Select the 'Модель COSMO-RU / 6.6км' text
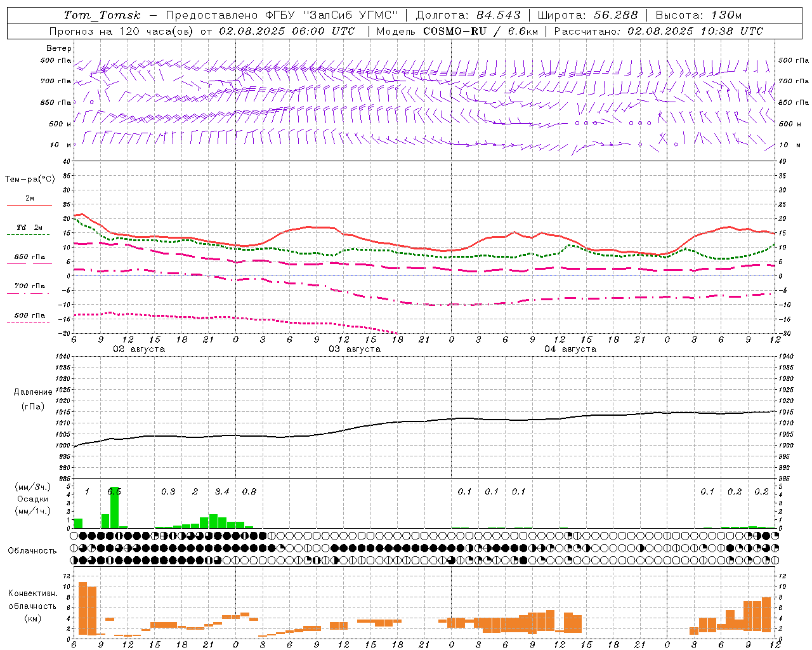 click(x=457, y=31)
